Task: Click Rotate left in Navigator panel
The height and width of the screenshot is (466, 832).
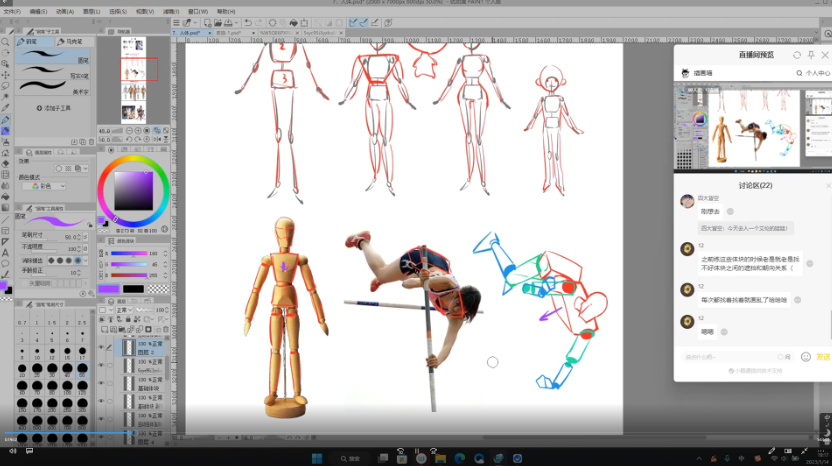Action: (x=129, y=139)
